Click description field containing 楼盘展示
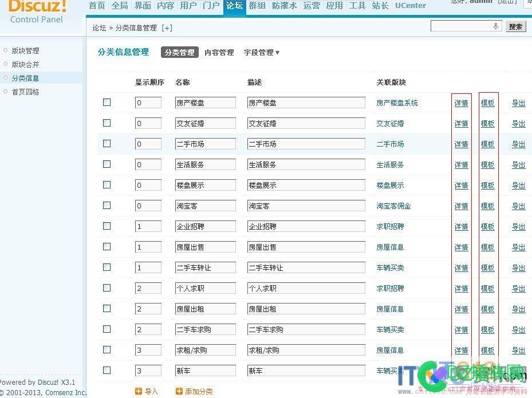 point(306,186)
